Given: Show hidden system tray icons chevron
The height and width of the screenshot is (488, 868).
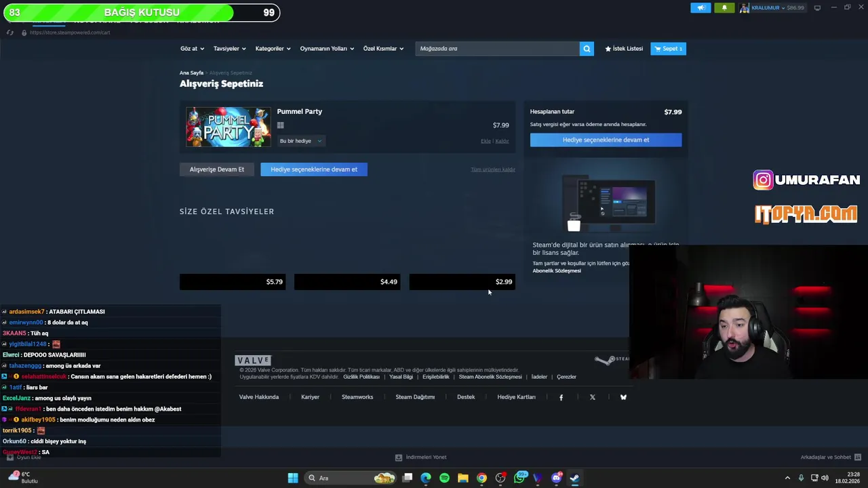Looking at the screenshot, I should click(787, 478).
